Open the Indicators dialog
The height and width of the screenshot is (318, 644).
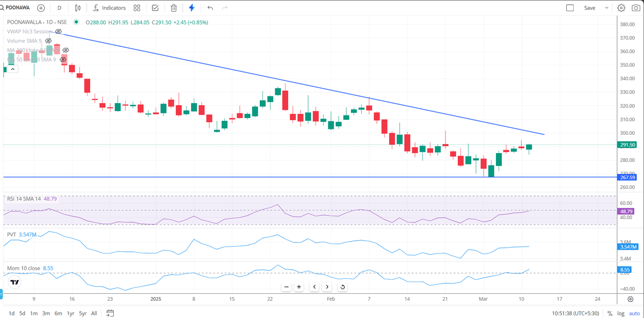[109, 8]
